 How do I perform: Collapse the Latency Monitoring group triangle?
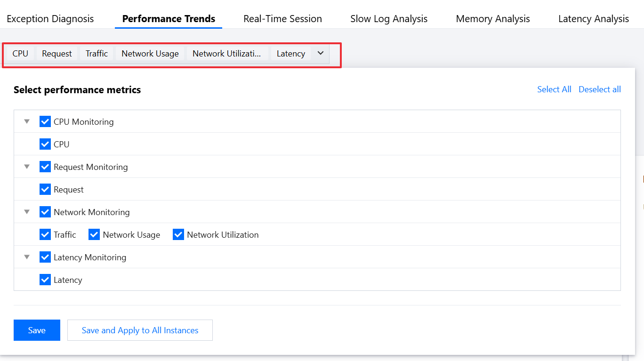point(27,257)
